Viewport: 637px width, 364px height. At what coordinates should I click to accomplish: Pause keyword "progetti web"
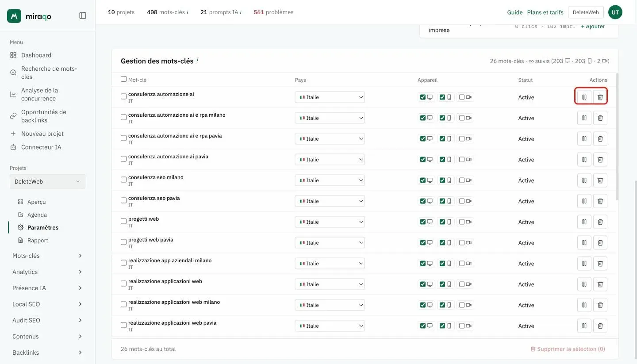(584, 222)
